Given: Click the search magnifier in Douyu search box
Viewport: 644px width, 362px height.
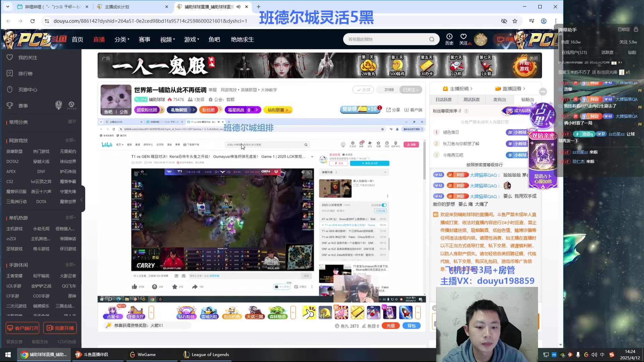Looking at the screenshot, I should pyautogui.click(x=432, y=39).
